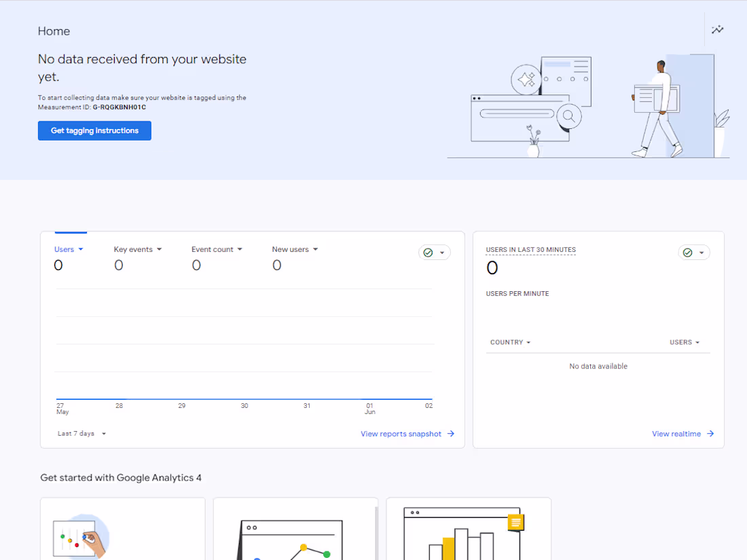Select the Users metric tab
The height and width of the screenshot is (560, 747).
[64, 249]
